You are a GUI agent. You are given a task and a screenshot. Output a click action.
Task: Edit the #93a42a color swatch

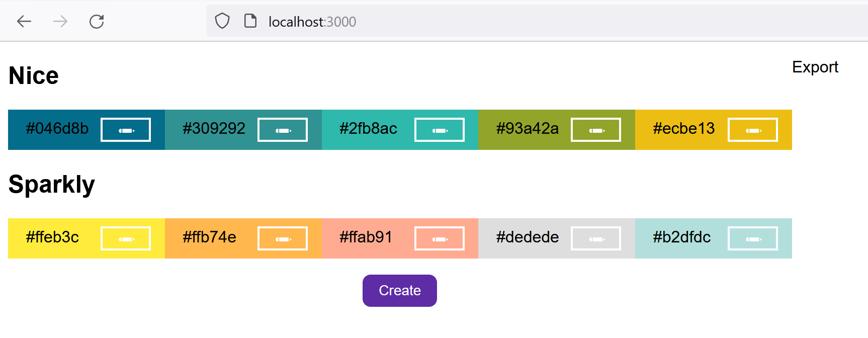click(596, 130)
